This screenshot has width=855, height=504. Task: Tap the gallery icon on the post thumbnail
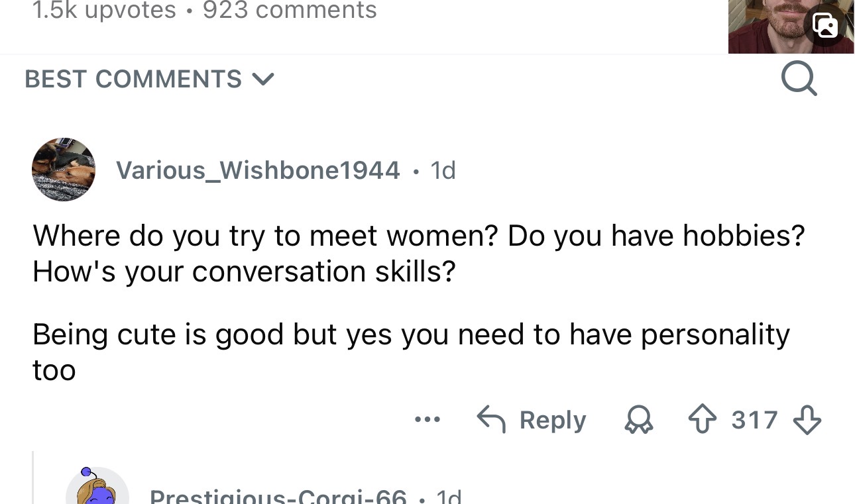[825, 26]
